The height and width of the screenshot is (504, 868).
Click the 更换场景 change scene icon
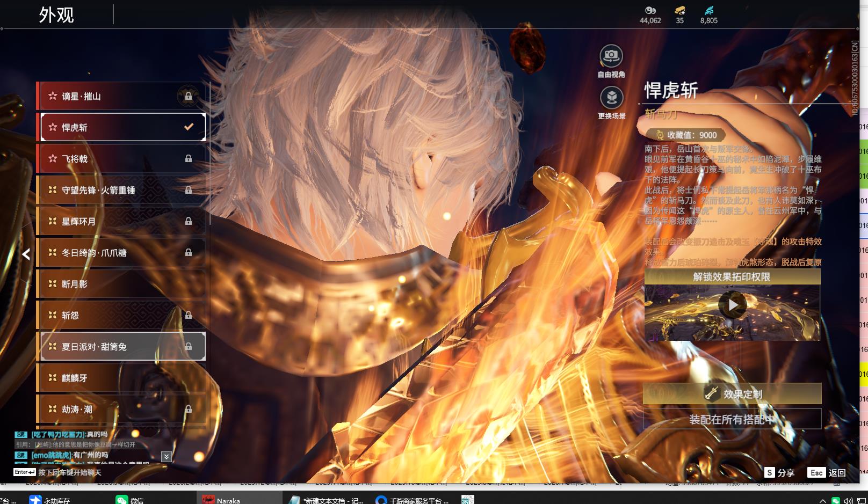pos(611,98)
